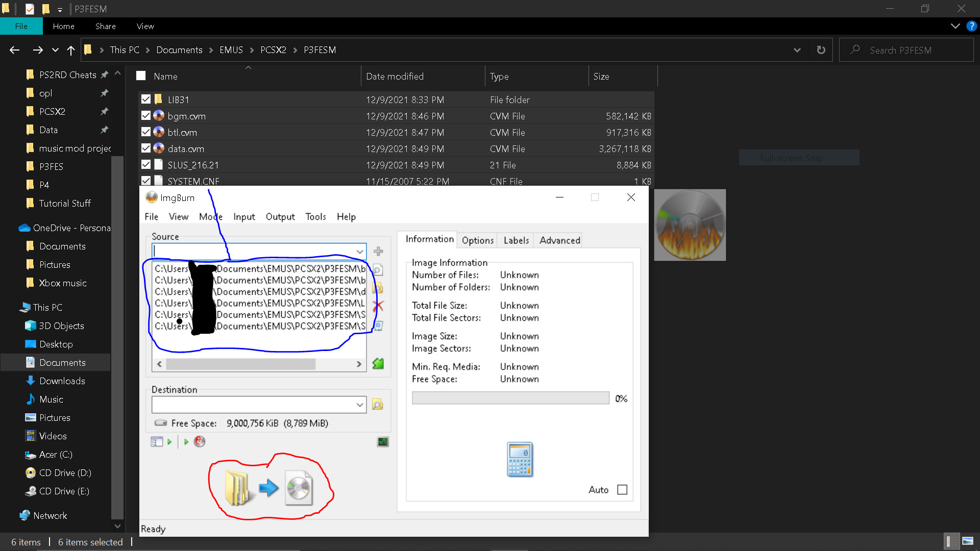Click the Labels tab in ImgBurn

point(516,239)
